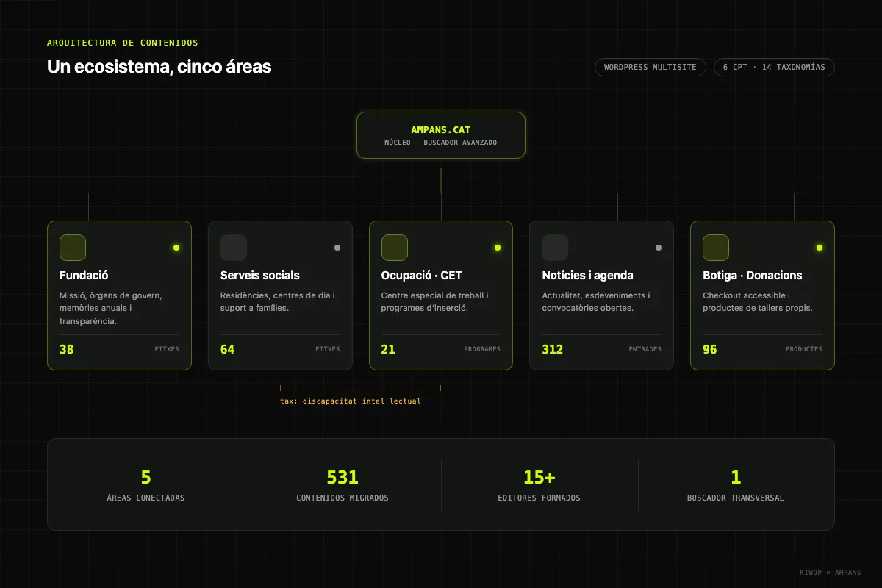
Task: Click the 96 count on Botiga card
Action: click(710, 349)
